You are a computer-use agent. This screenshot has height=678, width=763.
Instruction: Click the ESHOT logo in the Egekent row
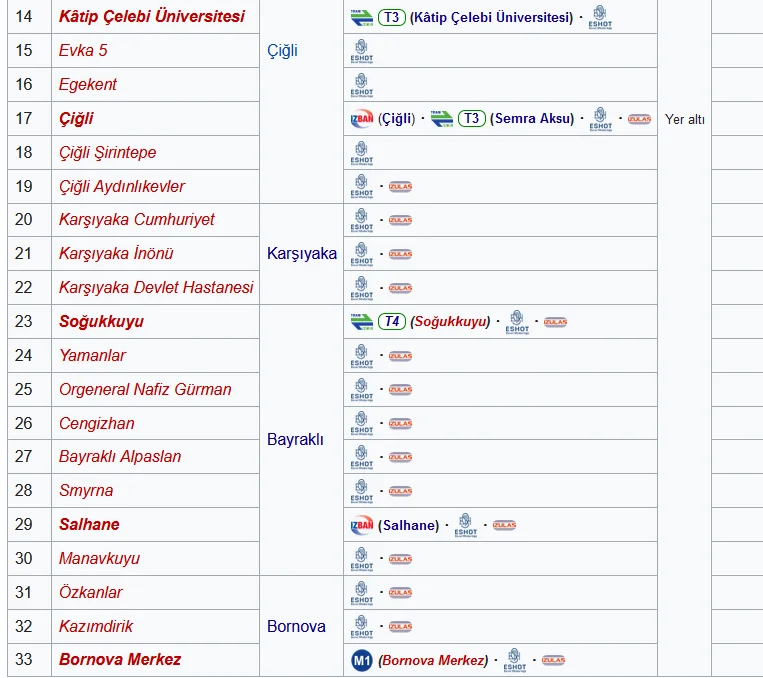(362, 85)
